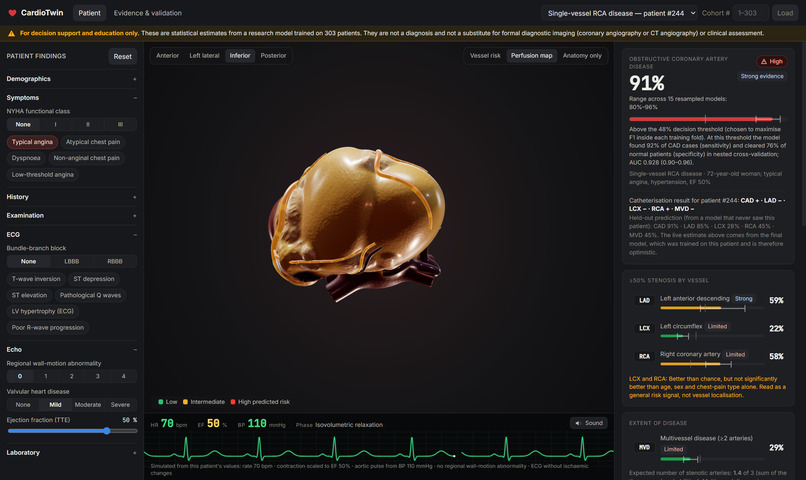Select NYHA functional class II
806x480 pixels.
pos(88,124)
